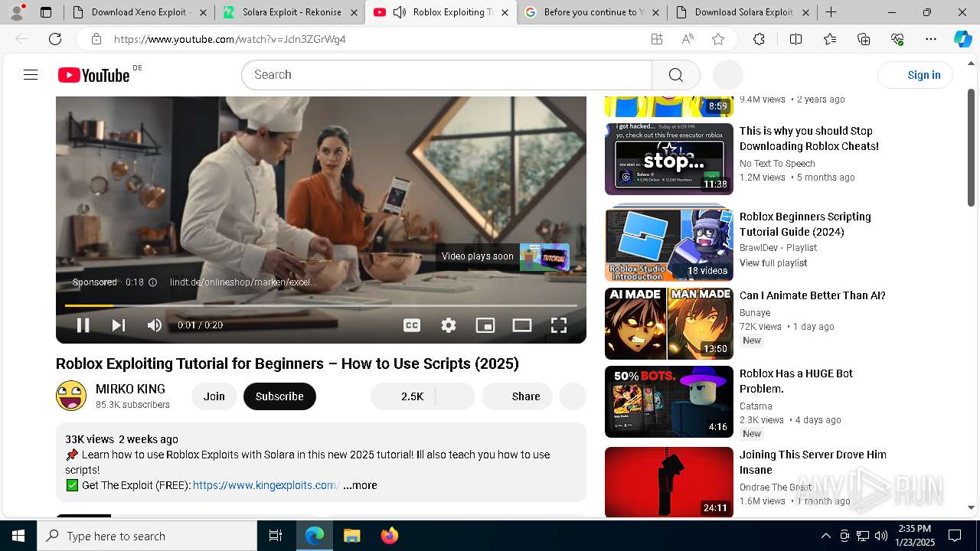Subscribe to MIRKO KING channel
The width and height of the screenshot is (980, 551).
[x=279, y=396]
